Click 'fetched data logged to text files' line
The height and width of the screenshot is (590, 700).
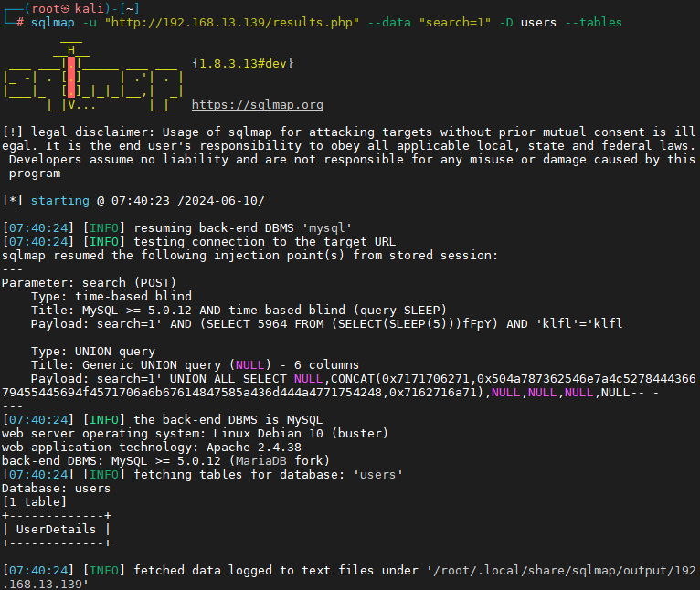tap(349, 577)
